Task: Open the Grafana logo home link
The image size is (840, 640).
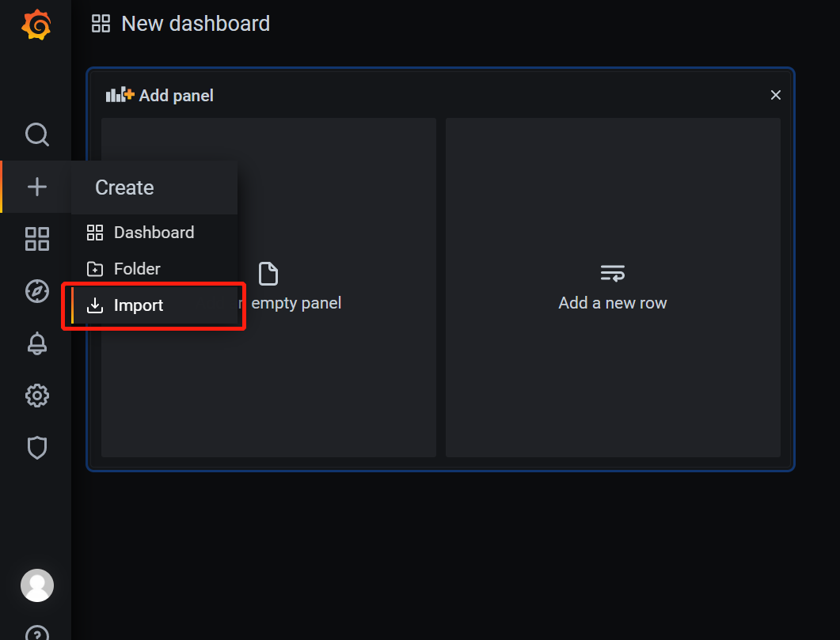Action: [36, 24]
